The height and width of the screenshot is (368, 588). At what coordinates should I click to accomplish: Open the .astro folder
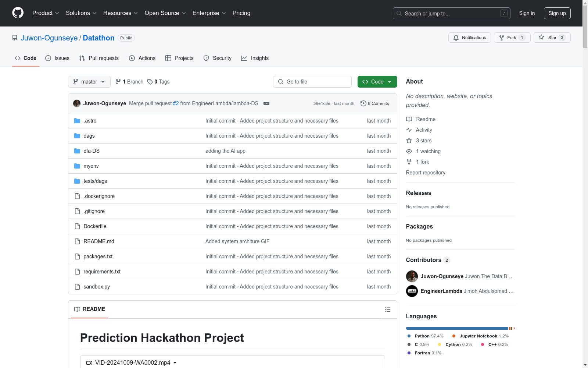point(90,121)
